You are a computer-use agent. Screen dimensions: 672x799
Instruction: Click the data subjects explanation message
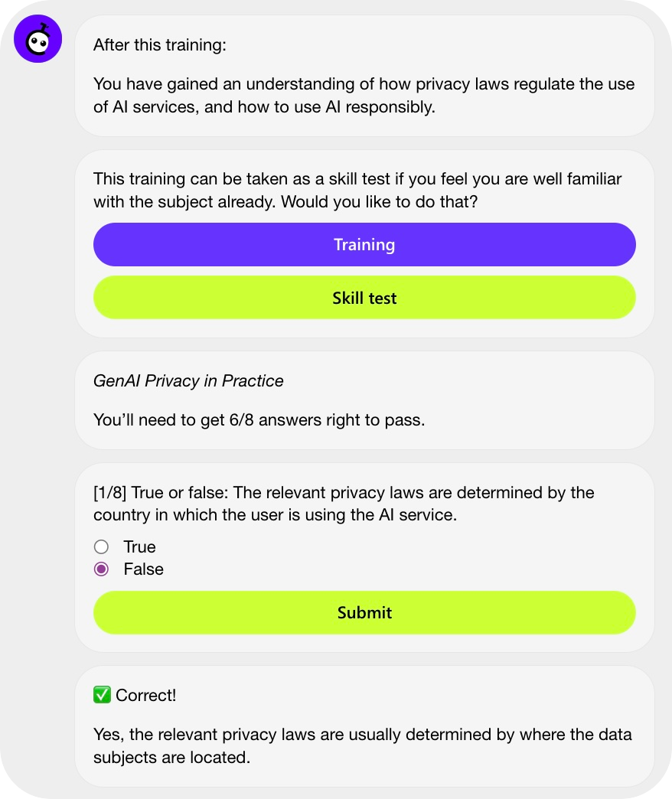pos(362,745)
